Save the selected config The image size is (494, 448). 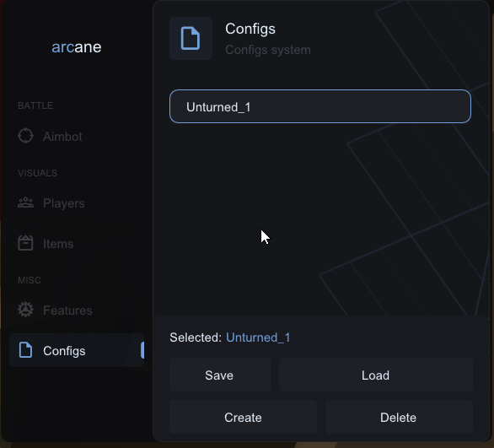pos(220,375)
